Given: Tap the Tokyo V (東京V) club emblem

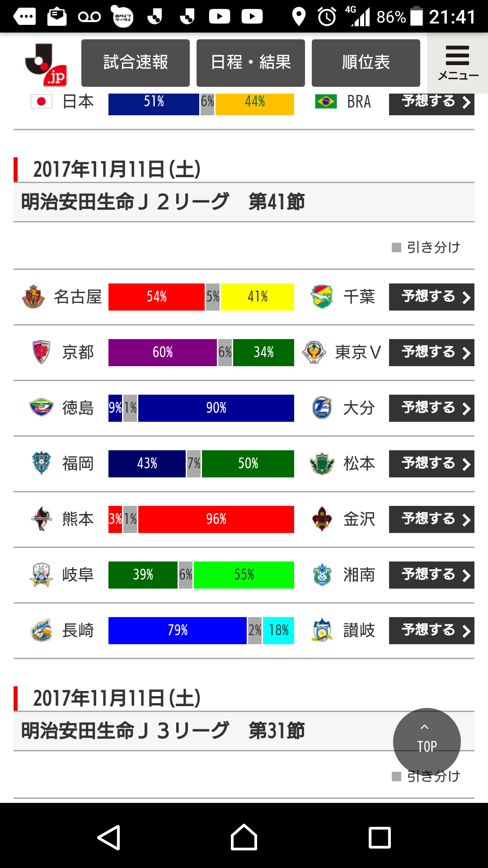Looking at the screenshot, I should coord(314,353).
